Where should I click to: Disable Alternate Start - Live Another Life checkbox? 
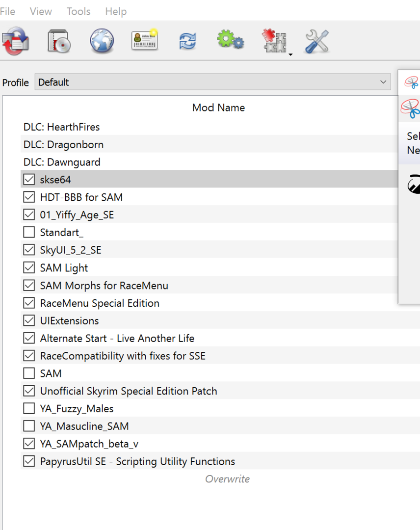tap(29, 338)
